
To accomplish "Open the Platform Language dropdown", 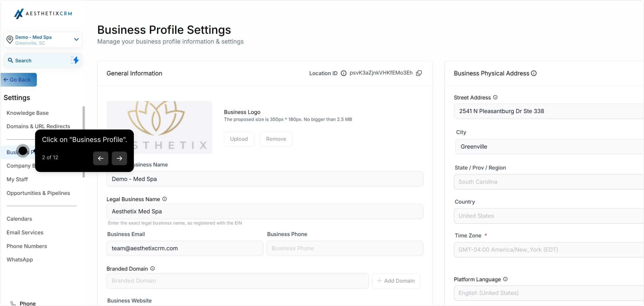I will point(549,293).
